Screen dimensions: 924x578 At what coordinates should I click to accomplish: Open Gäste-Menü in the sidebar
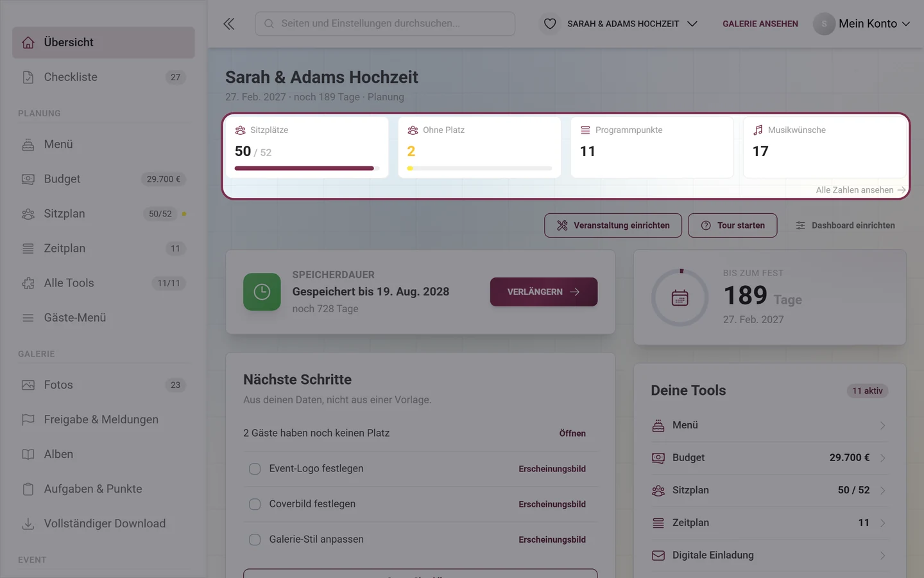(103, 318)
